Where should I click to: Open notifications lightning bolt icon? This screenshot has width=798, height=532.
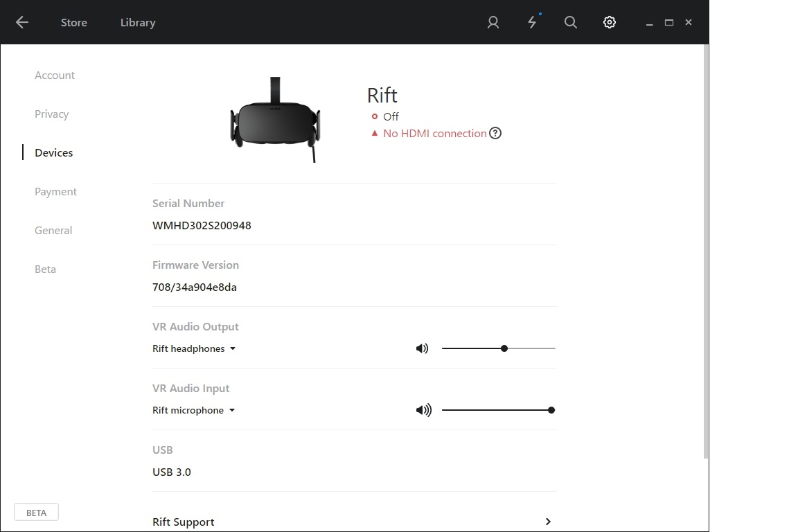[532, 22]
